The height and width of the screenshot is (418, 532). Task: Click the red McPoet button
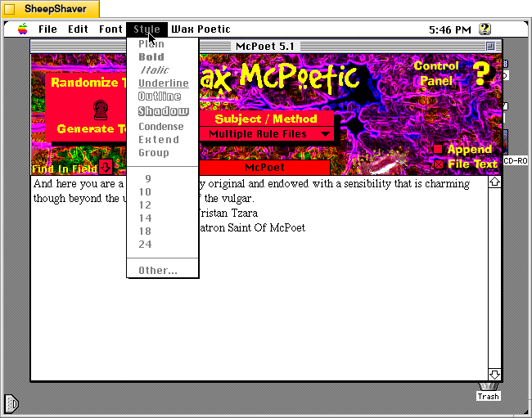(x=264, y=168)
